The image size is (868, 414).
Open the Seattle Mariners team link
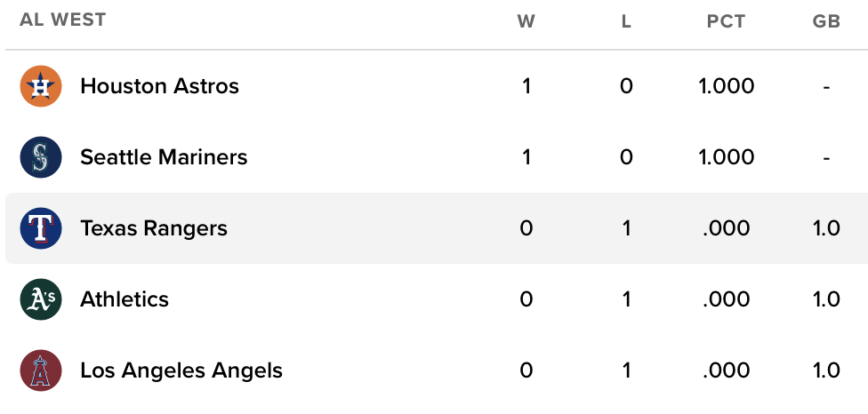(164, 157)
